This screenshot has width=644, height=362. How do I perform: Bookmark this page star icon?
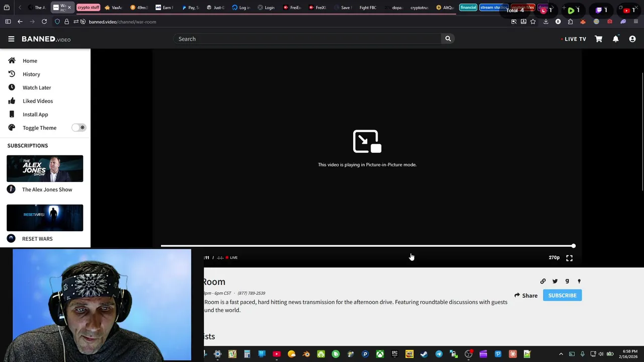[x=533, y=22]
